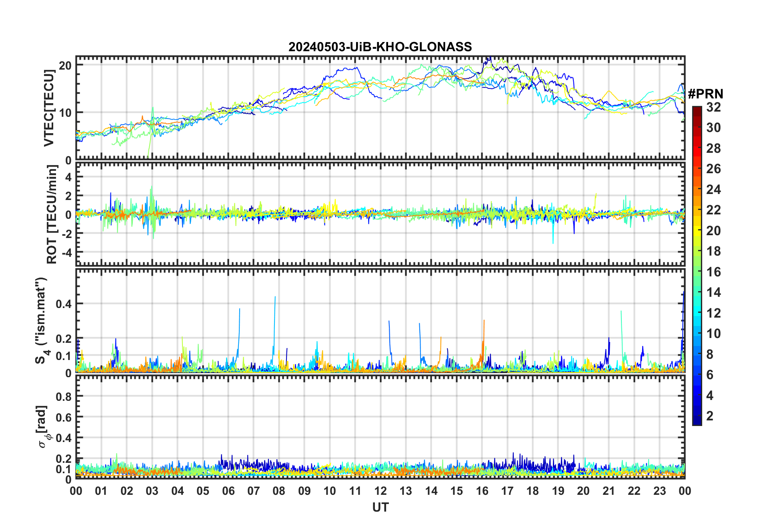761x532 pixels.
Task: Select colorbar tick label "22"
Action: click(713, 210)
